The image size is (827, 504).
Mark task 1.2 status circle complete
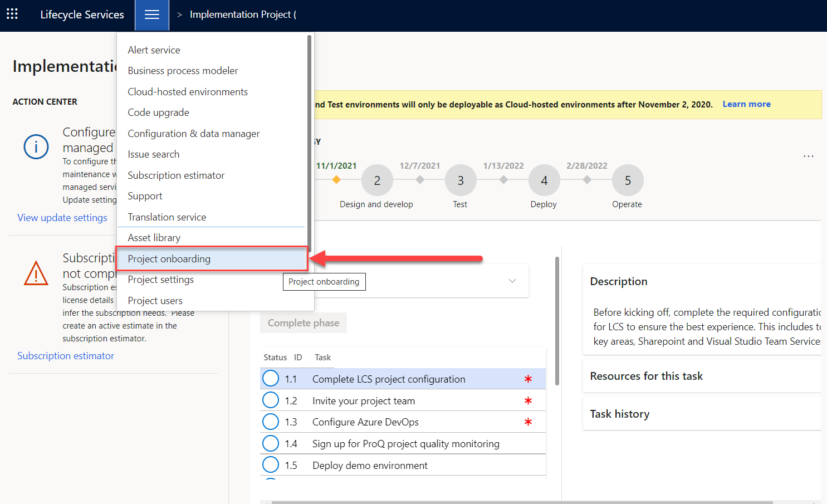271,400
